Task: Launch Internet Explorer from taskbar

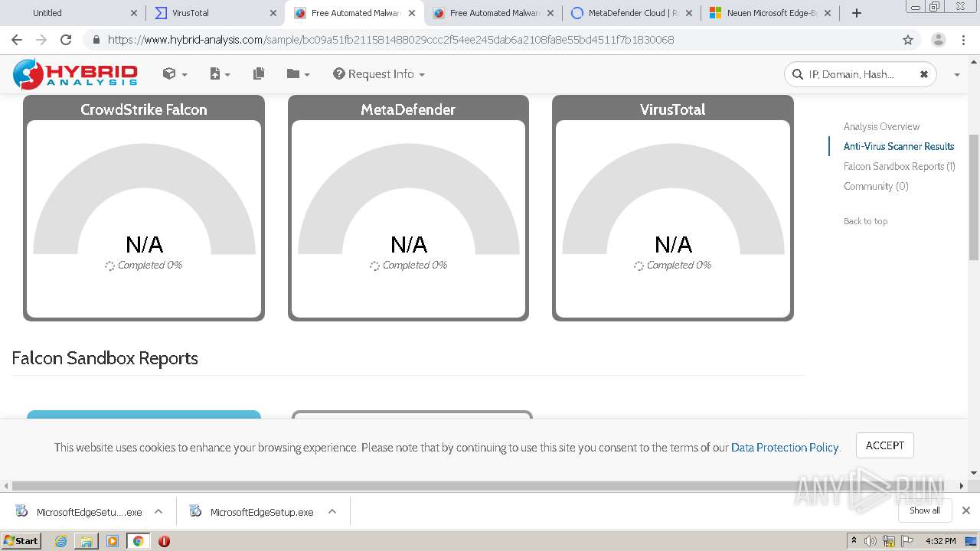Action: point(61,541)
